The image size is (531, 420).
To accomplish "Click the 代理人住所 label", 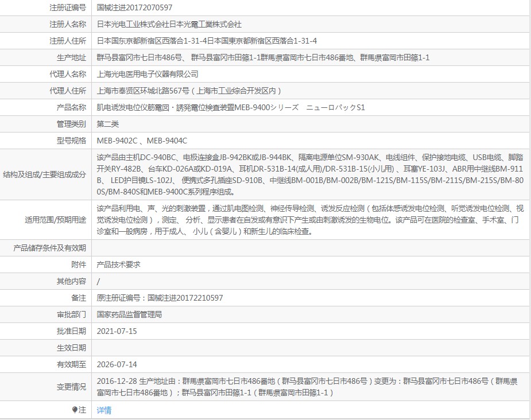I will coord(68,90).
